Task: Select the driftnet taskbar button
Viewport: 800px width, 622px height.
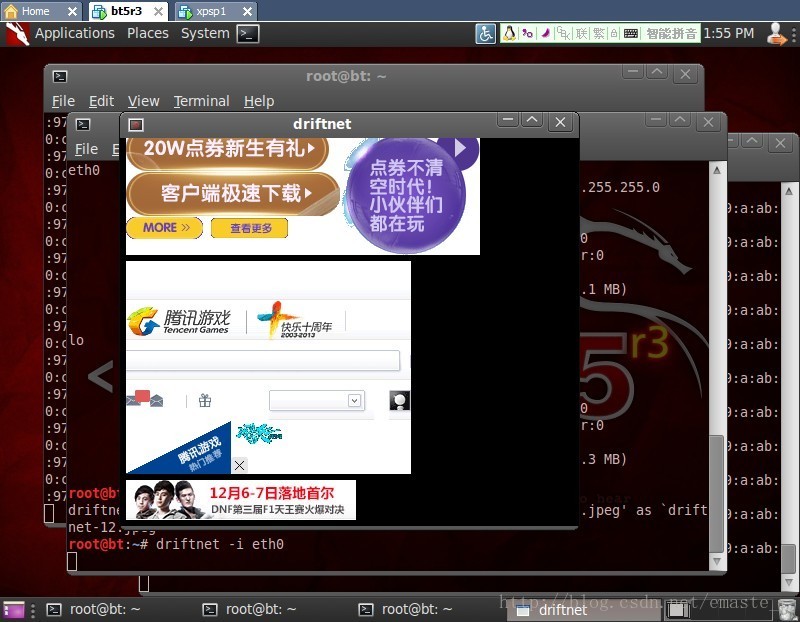Action: pos(584,610)
